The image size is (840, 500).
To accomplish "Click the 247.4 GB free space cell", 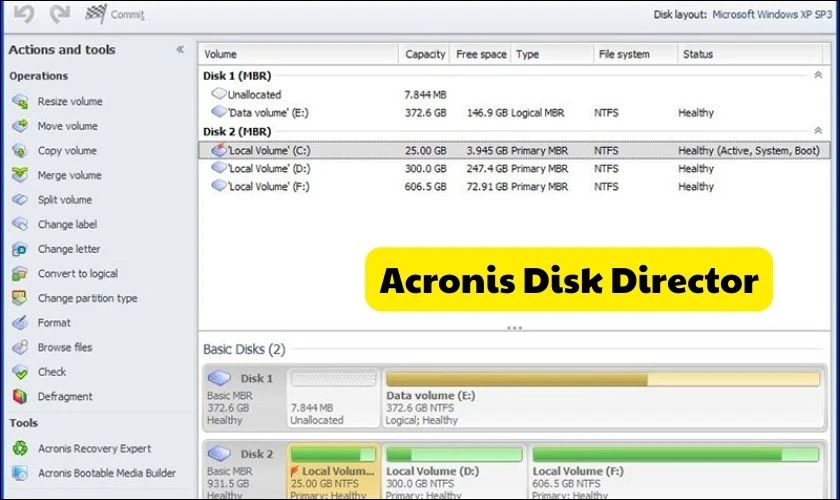I will 487,168.
